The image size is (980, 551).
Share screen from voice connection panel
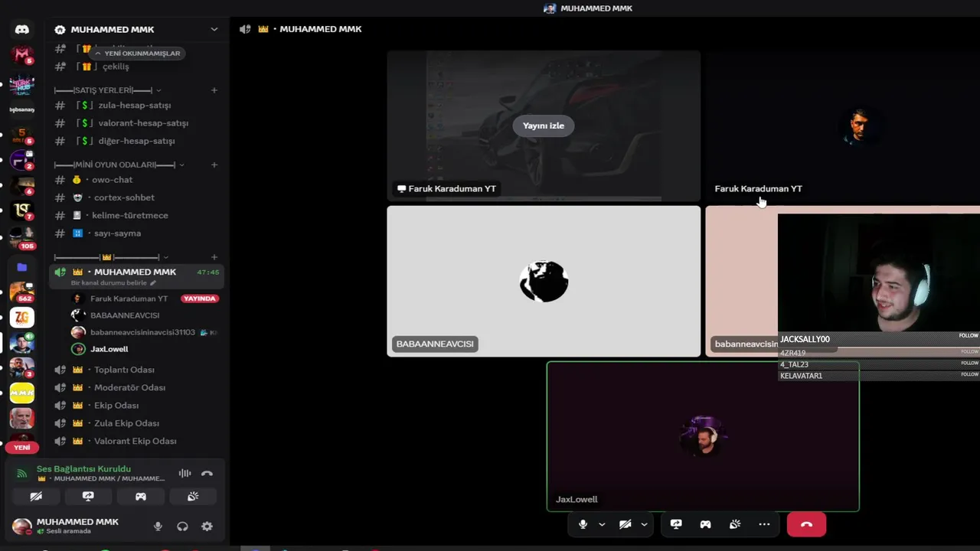pos(88,497)
